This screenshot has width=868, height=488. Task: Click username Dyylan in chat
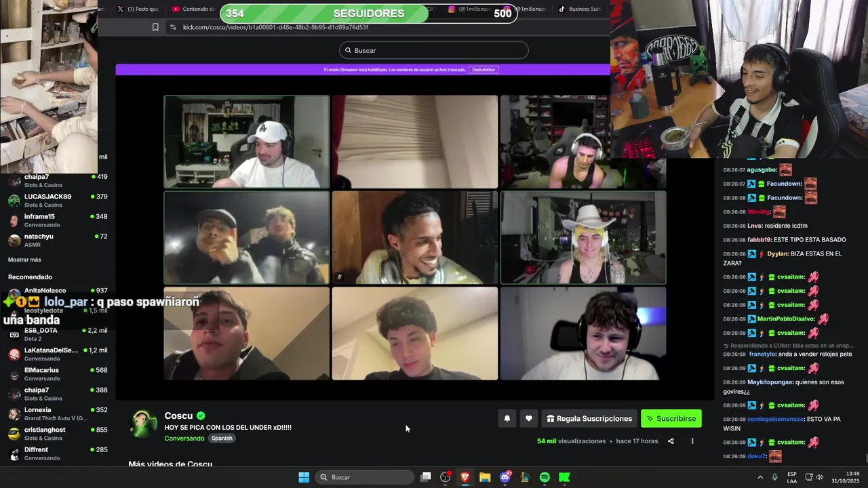pyautogui.click(x=779, y=253)
